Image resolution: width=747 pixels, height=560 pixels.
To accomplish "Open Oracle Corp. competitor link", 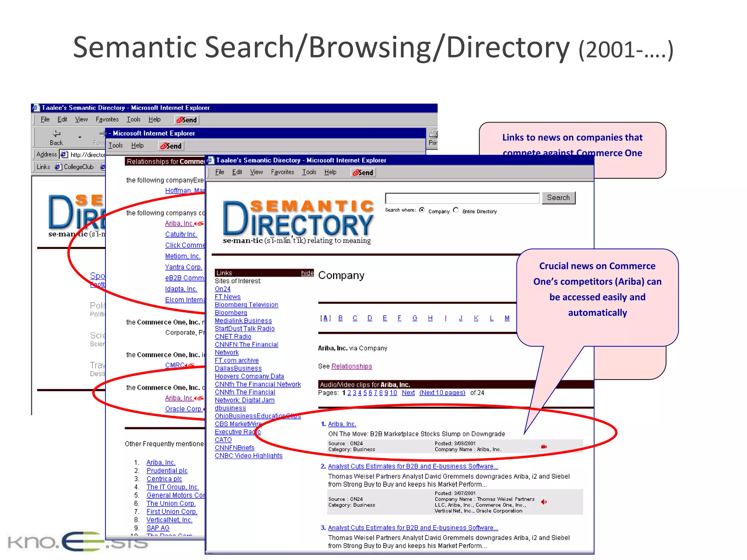I will (x=183, y=409).
